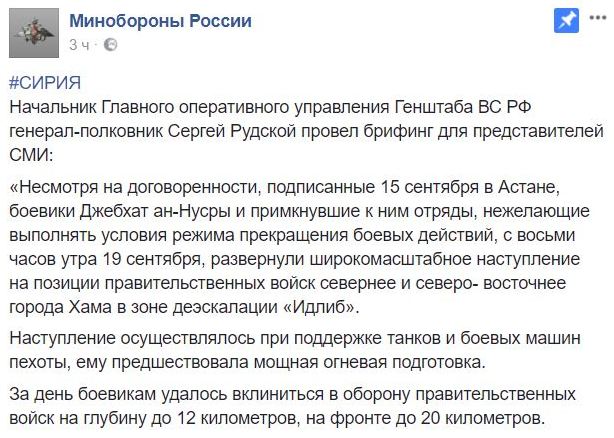Click the globe public audience icon
The height and width of the screenshot is (438, 614).
(x=110, y=45)
